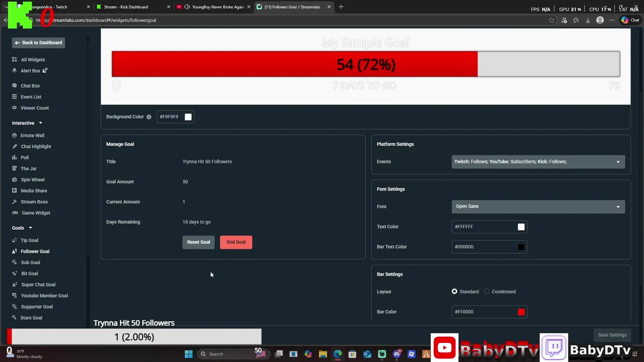Open Bit Goal icon
The image size is (644, 362).
click(15, 274)
